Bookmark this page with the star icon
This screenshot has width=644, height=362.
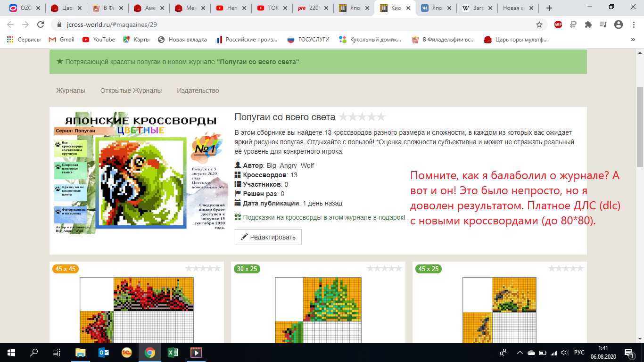point(539,25)
